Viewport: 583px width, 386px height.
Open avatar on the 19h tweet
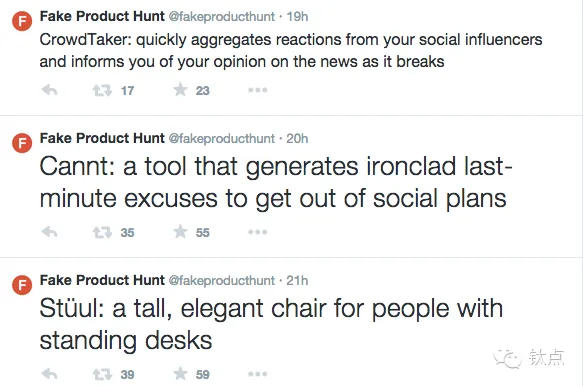click(22, 21)
